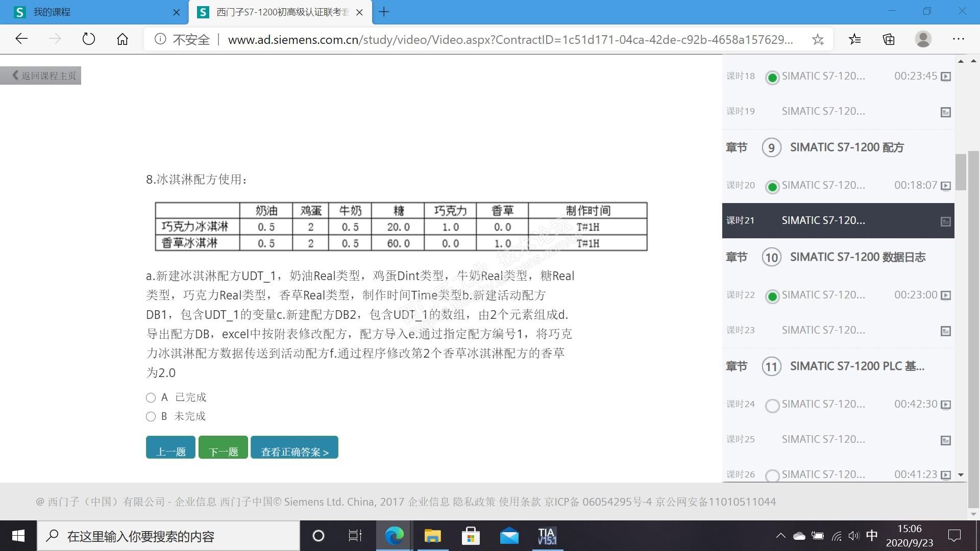
Task: Add page to favorites star icon
Action: coord(818,39)
